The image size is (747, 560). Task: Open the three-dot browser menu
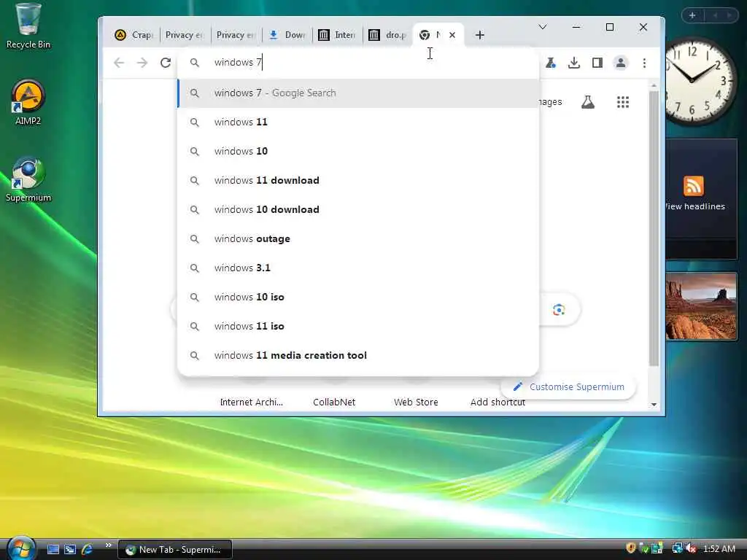pyautogui.click(x=644, y=63)
